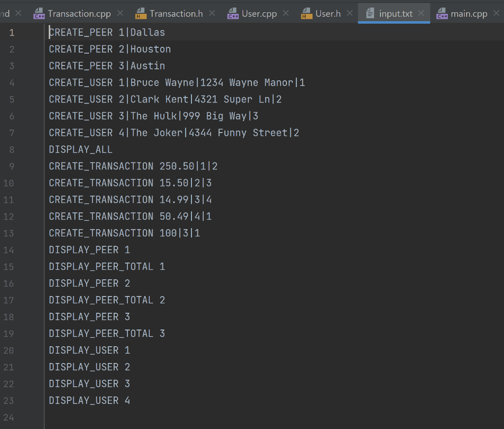Click the CREATE_PEER 1|Dallas text line

tap(106, 32)
